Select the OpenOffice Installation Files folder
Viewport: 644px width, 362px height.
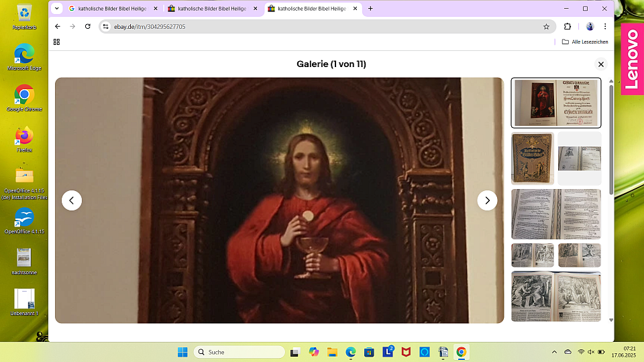(24, 183)
